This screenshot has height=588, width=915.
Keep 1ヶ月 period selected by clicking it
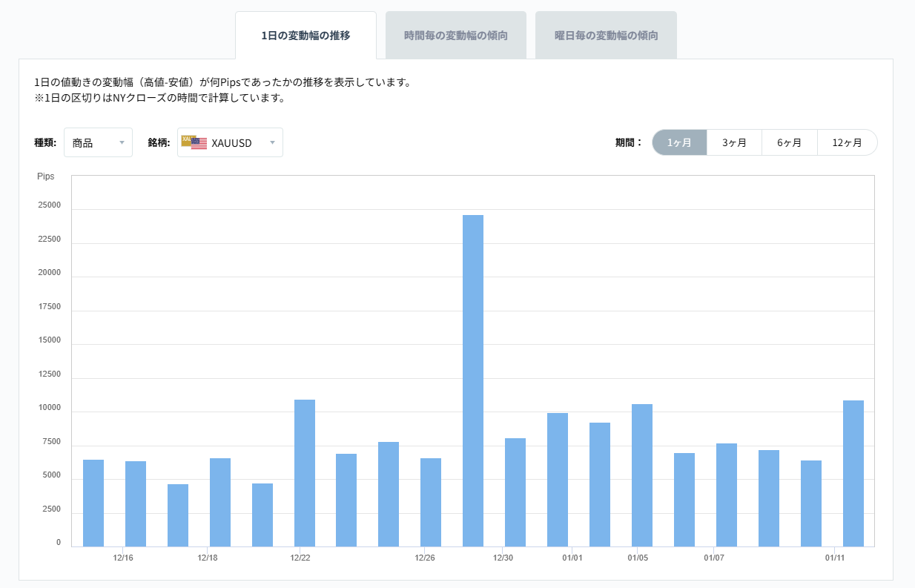tap(679, 142)
